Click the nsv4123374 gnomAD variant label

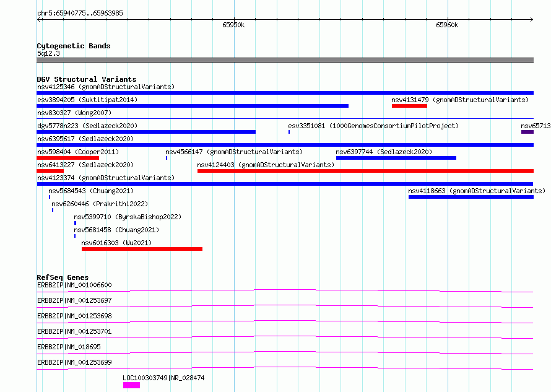106,178
